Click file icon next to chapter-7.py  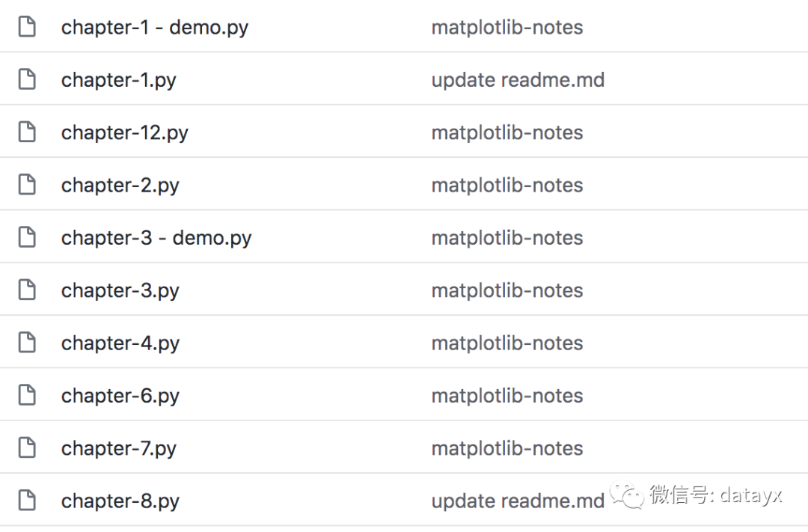coord(27,447)
